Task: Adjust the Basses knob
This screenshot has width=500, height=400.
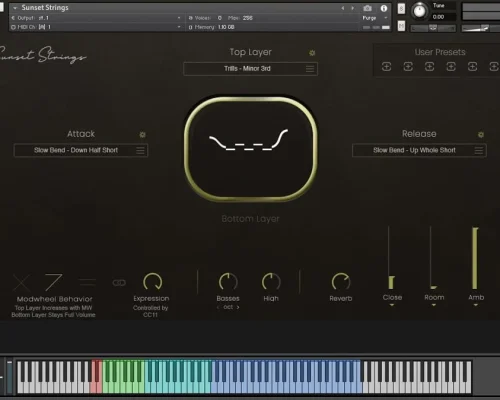Action: click(228, 282)
